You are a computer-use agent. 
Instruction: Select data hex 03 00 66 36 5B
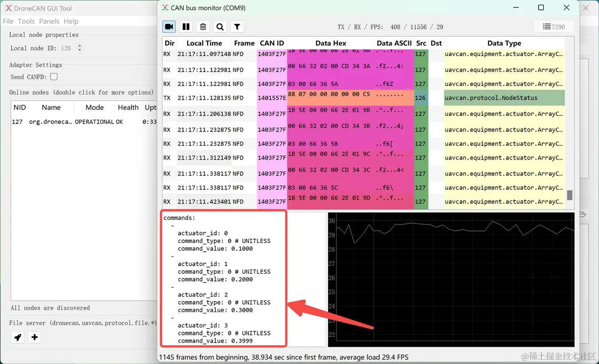click(331, 144)
